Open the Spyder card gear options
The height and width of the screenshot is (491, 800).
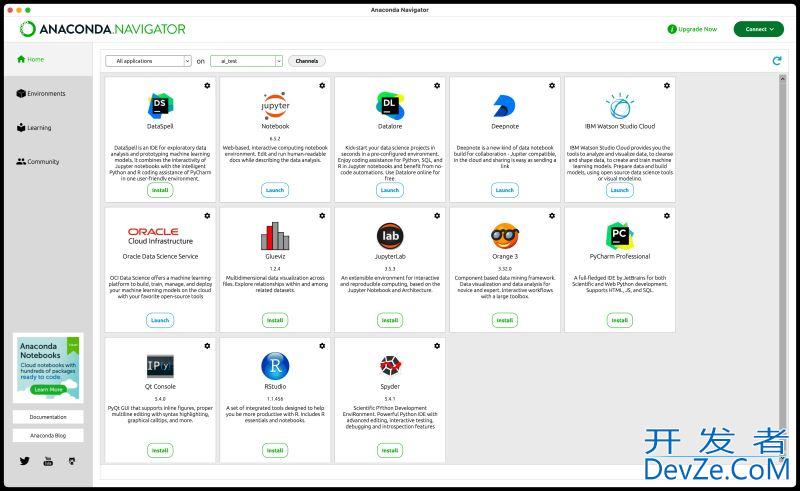[437, 346]
